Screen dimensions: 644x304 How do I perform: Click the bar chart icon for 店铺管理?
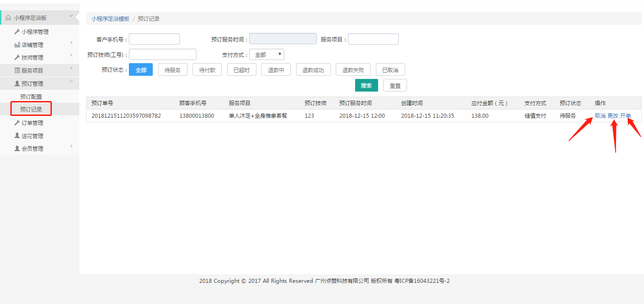click(x=17, y=45)
